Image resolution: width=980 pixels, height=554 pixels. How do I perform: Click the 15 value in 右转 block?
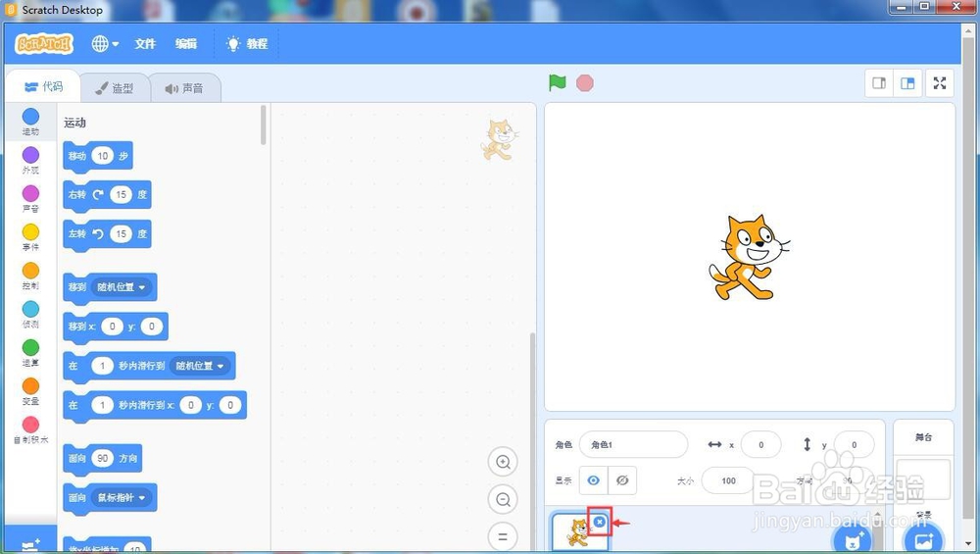[122, 194]
